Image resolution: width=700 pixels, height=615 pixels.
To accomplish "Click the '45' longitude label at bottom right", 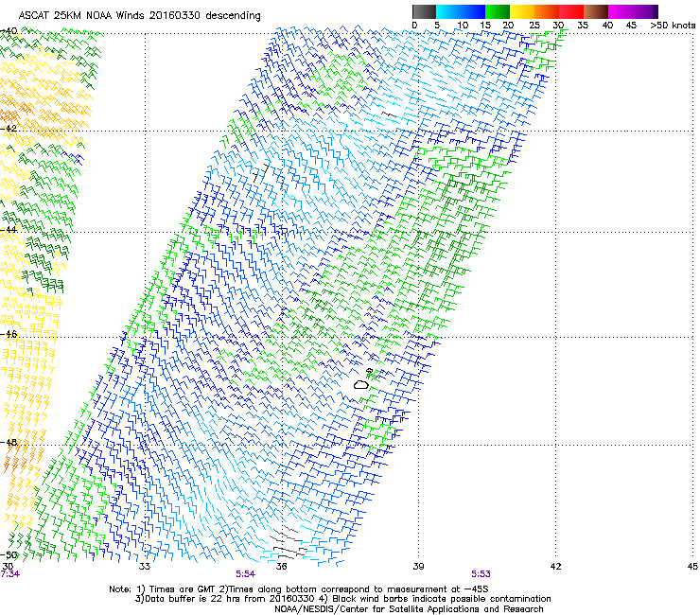I will 692,567.
